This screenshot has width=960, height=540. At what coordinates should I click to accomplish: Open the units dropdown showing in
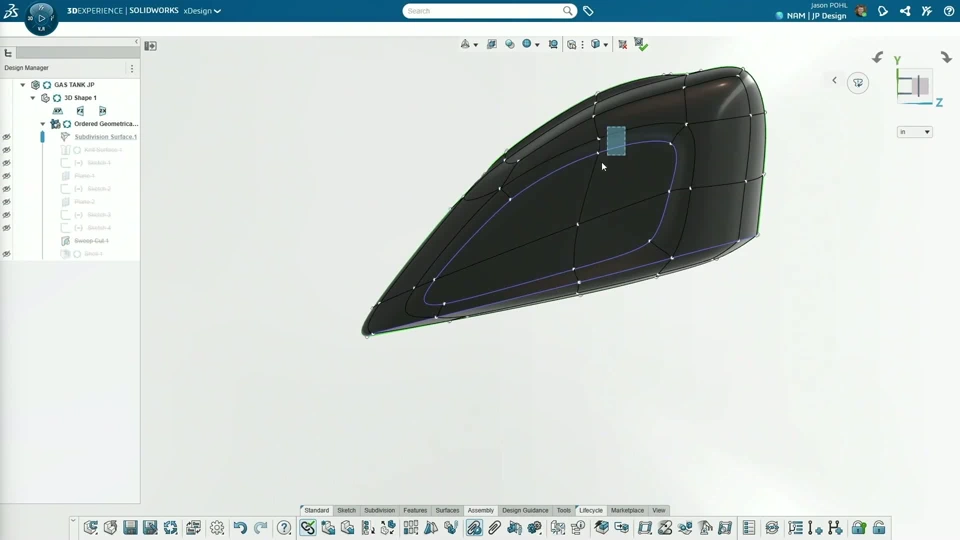[x=915, y=132]
